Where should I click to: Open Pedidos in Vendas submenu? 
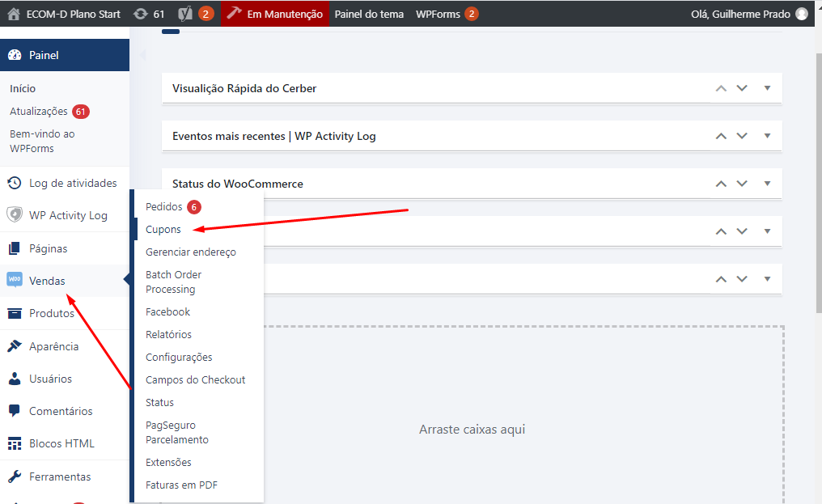163,206
